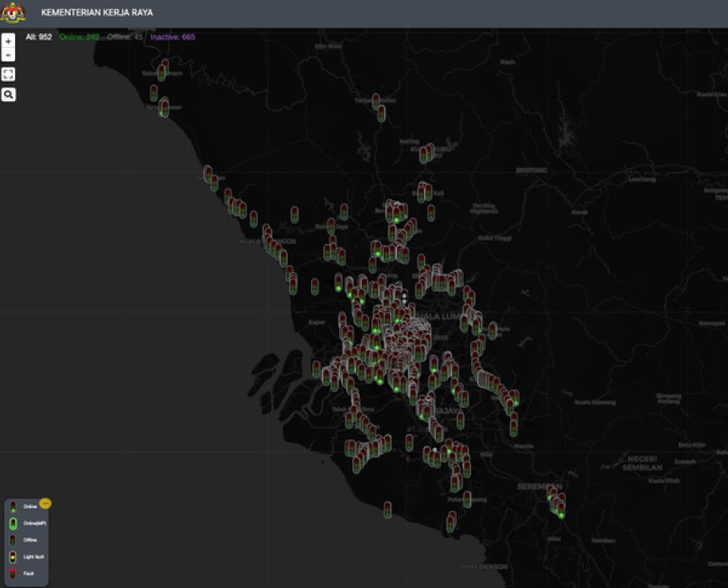
Task: Enter fullscreen map view
Action: pyautogui.click(x=8, y=74)
